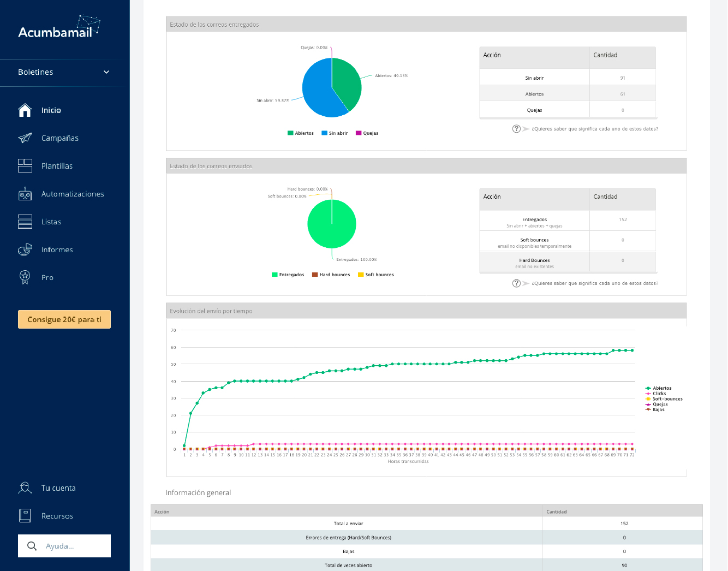
Task: Open the Inicio home icon
Action: [25, 110]
